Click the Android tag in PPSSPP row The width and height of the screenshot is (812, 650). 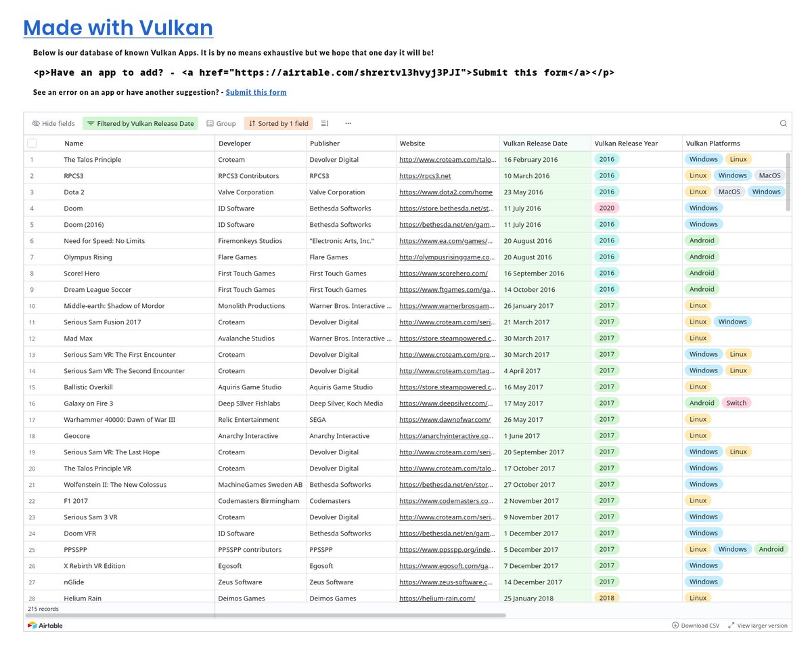pyautogui.click(x=771, y=549)
